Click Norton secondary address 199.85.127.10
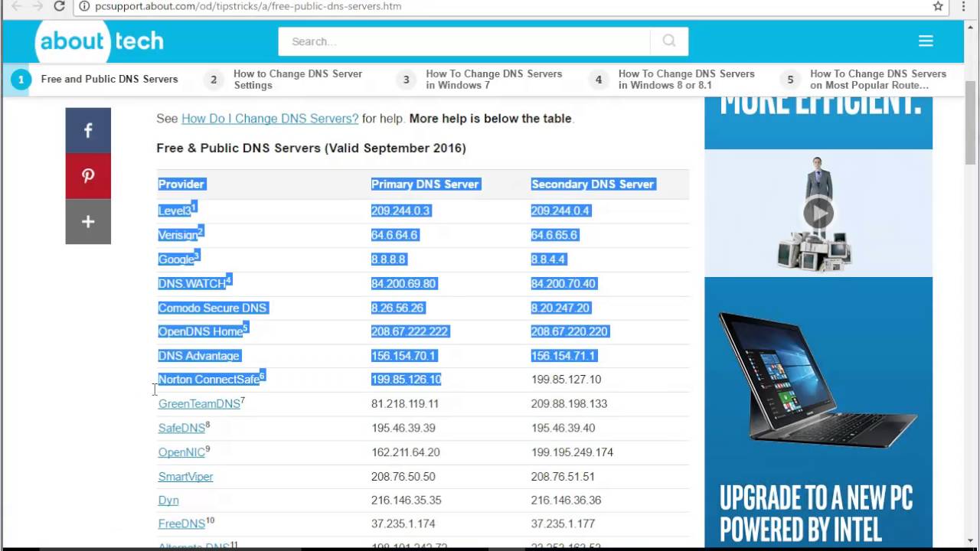Image resolution: width=980 pixels, height=551 pixels. point(566,380)
